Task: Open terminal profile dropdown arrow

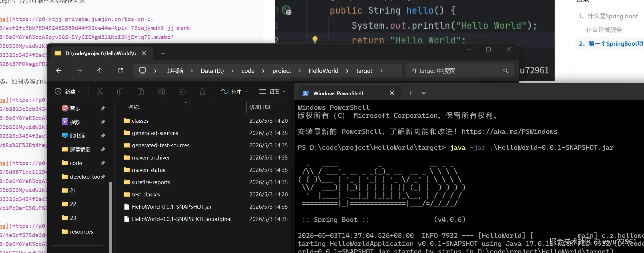Action: pos(424,93)
